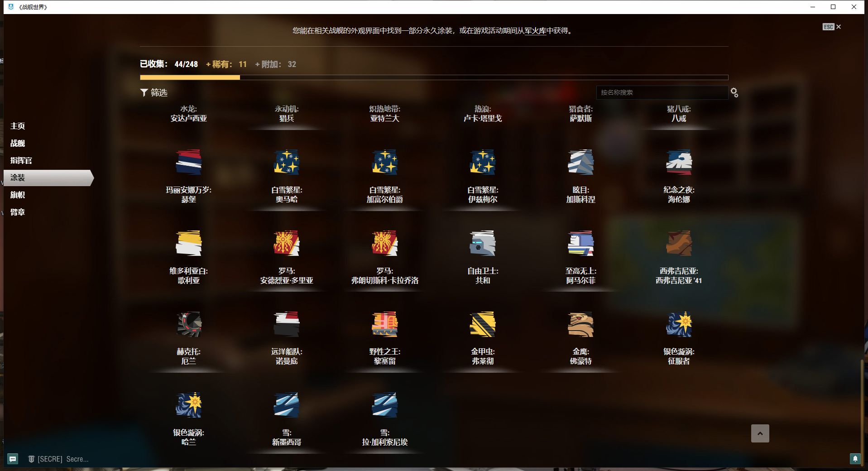This screenshot has width=868, height=471.
Task: Close the collection screen with ESC button
Action: tap(832, 27)
